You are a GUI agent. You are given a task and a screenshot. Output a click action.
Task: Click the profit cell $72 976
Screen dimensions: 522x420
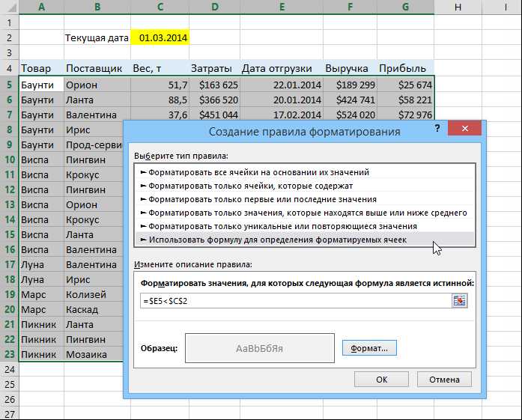coord(405,115)
